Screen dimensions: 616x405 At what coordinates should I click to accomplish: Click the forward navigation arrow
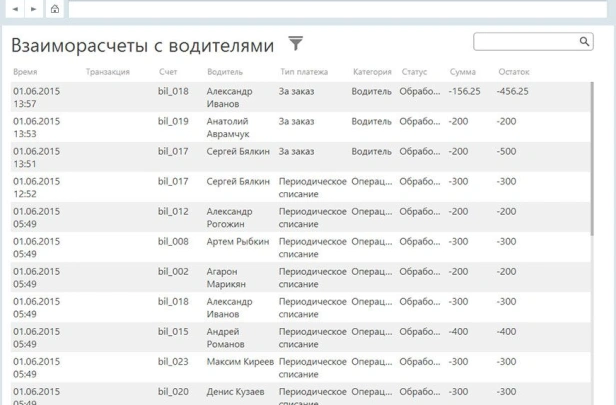click(33, 9)
